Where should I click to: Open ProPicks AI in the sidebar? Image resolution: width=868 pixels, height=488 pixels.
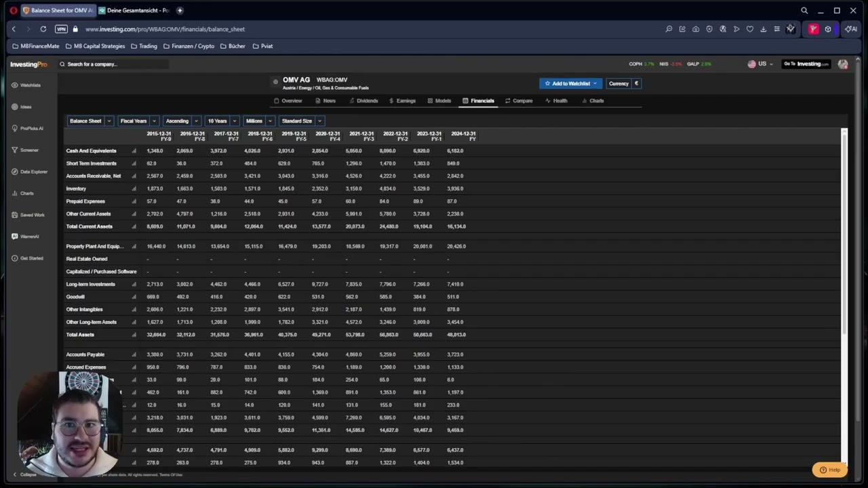point(27,129)
